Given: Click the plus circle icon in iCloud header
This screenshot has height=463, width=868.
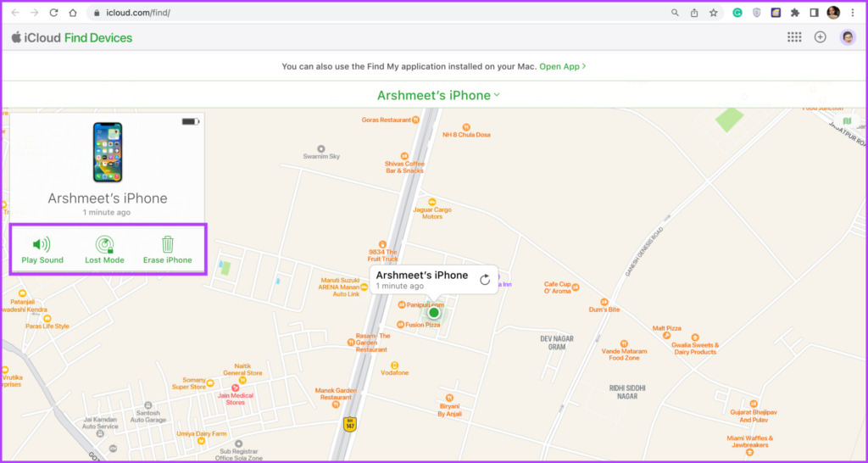Looking at the screenshot, I should (820, 37).
